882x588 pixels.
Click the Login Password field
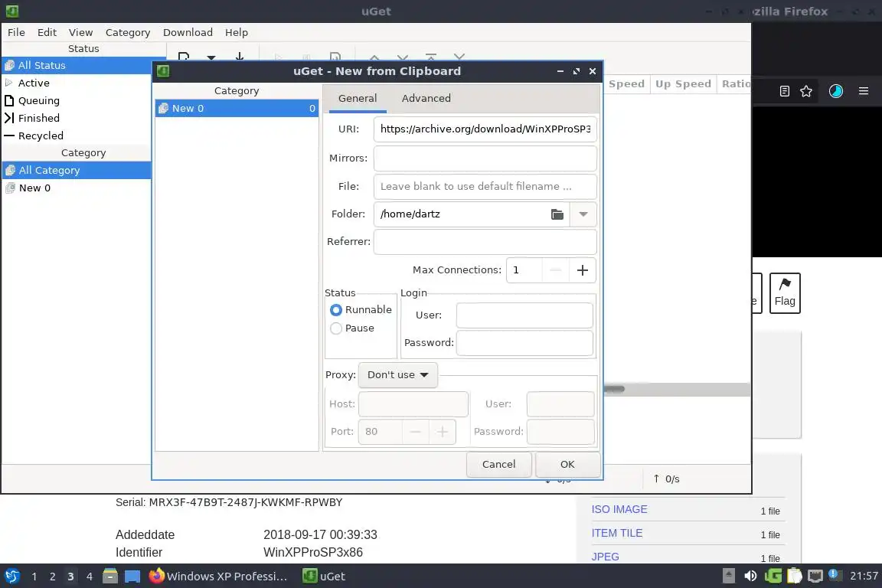(x=524, y=343)
